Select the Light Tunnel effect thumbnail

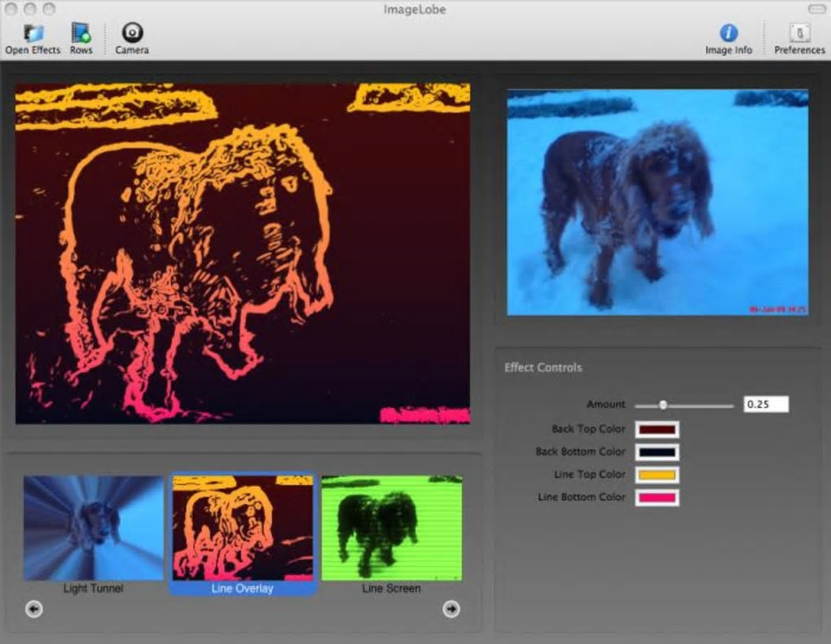click(93, 528)
